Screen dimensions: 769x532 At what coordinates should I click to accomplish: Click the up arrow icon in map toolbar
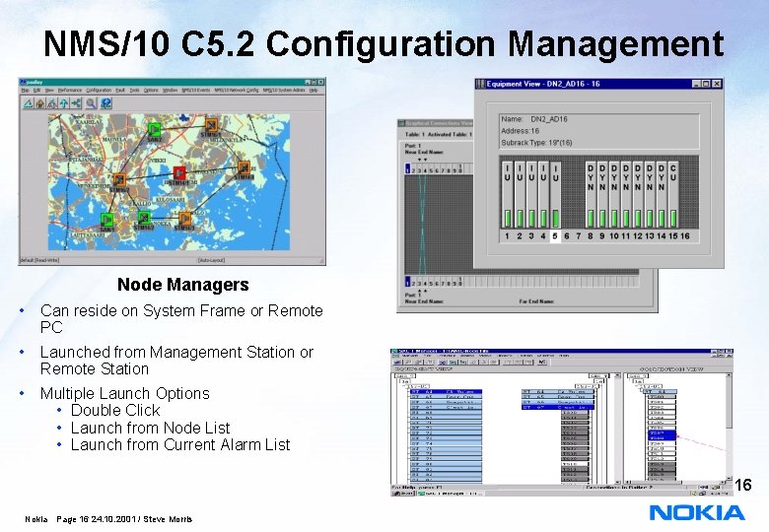pyautogui.click(x=64, y=102)
